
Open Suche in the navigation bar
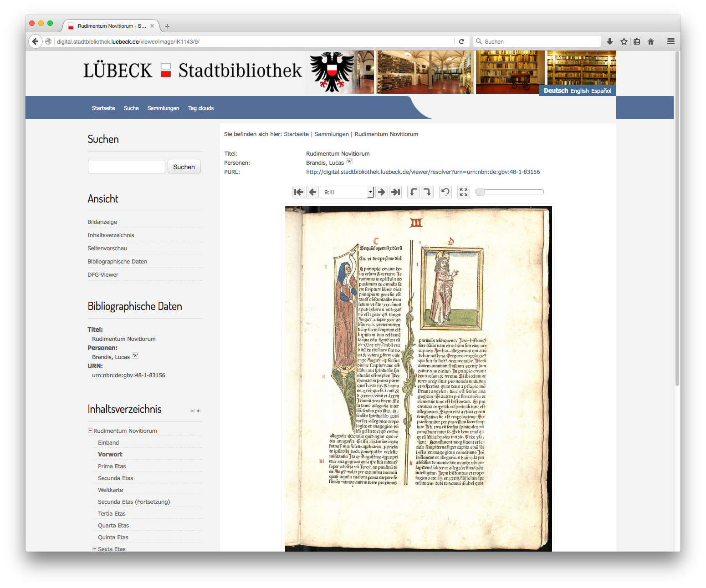pyautogui.click(x=131, y=108)
